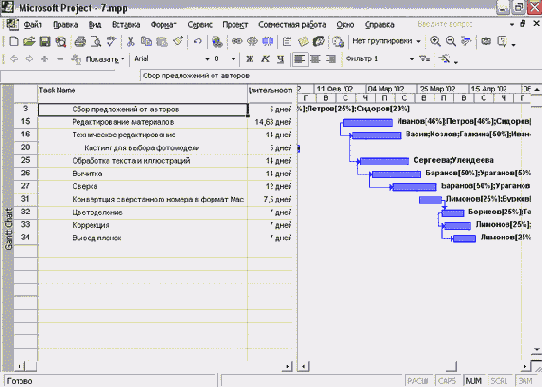Create a new project file
Screen dimensions: 542x387
tap(13, 42)
